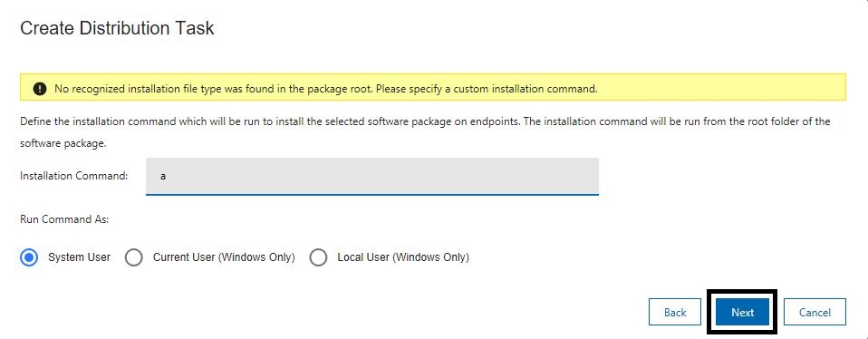Click the exclamation warning icon in yellow banner
The height and width of the screenshot is (339, 868).
click(x=39, y=89)
